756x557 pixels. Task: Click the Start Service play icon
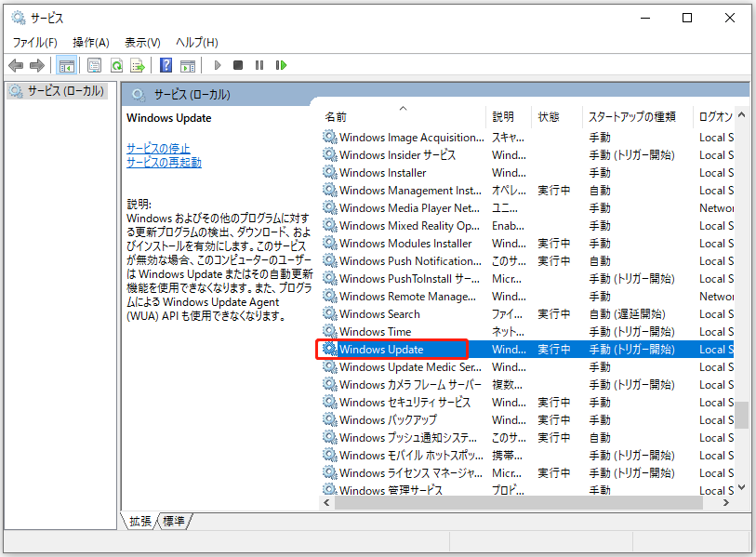(218, 65)
